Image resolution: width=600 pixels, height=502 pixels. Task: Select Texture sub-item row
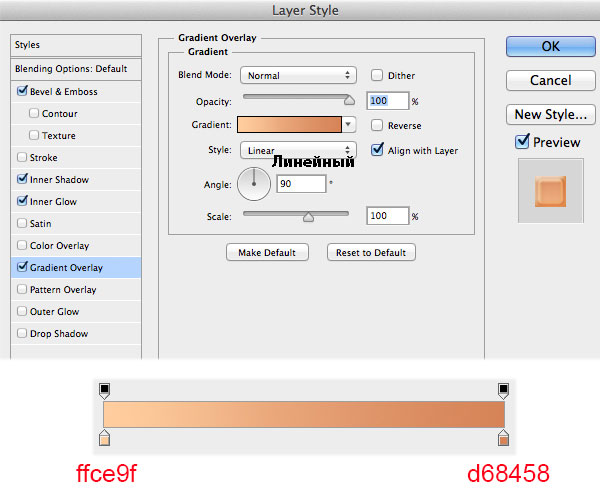pyautogui.click(x=76, y=135)
